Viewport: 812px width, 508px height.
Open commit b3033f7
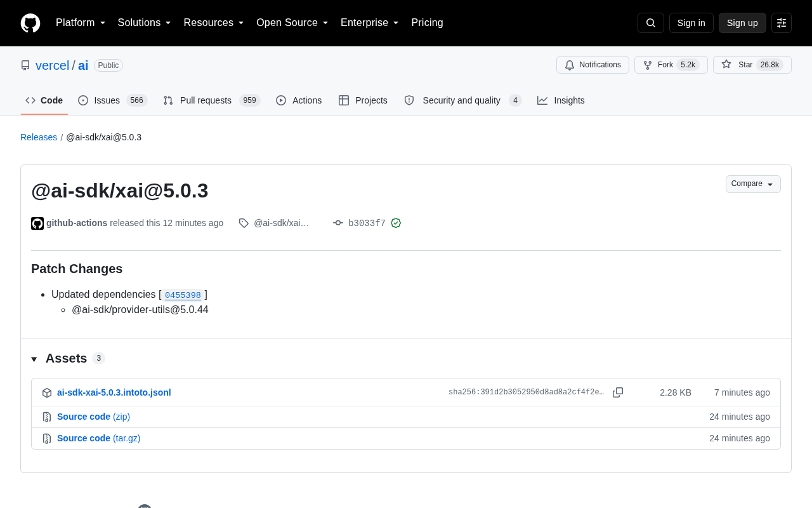click(x=367, y=224)
